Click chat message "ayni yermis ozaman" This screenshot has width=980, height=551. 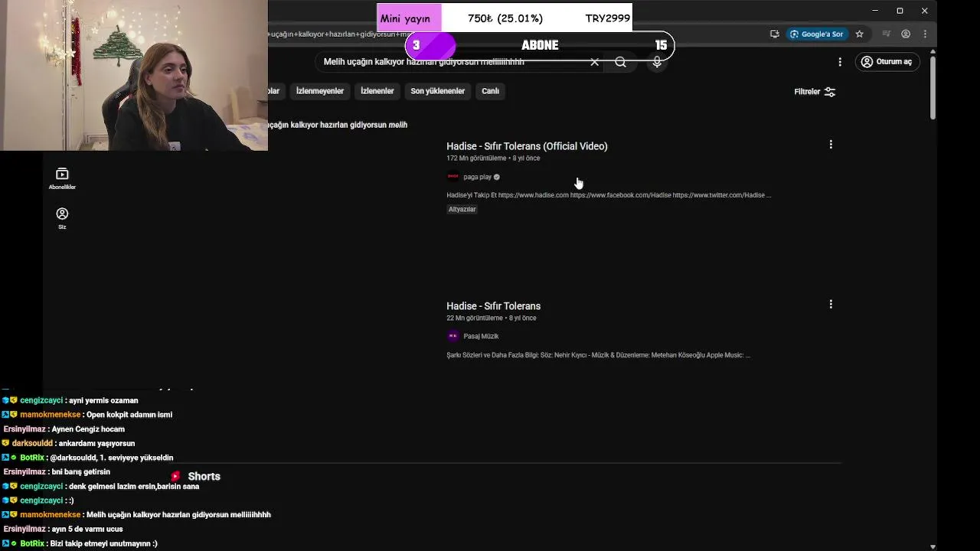click(103, 401)
